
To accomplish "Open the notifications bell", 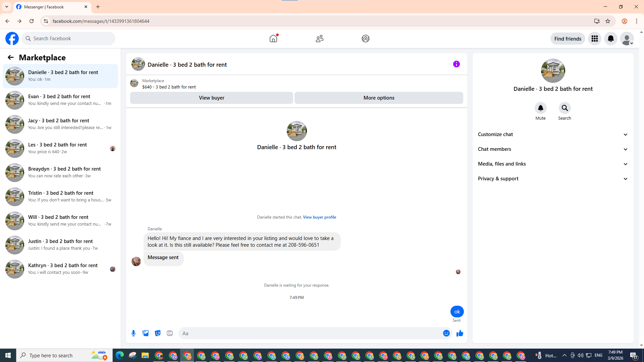I will pyautogui.click(x=610, y=39).
